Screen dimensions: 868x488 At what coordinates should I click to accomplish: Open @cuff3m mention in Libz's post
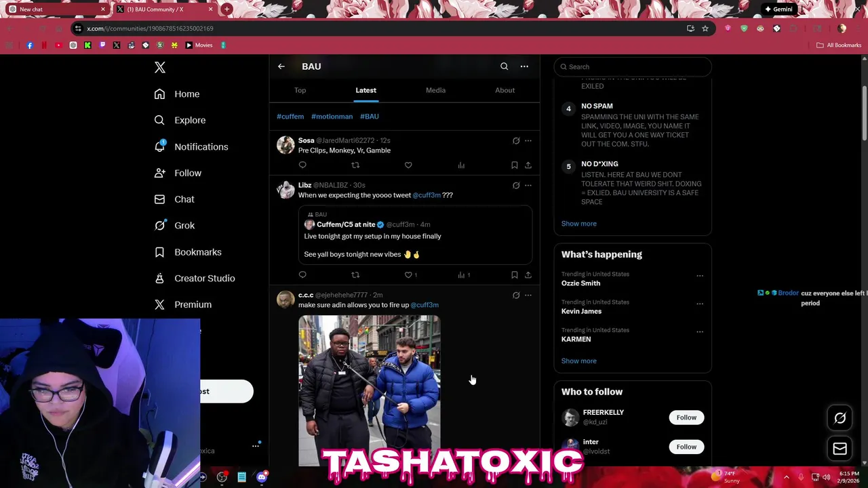[427, 195]
